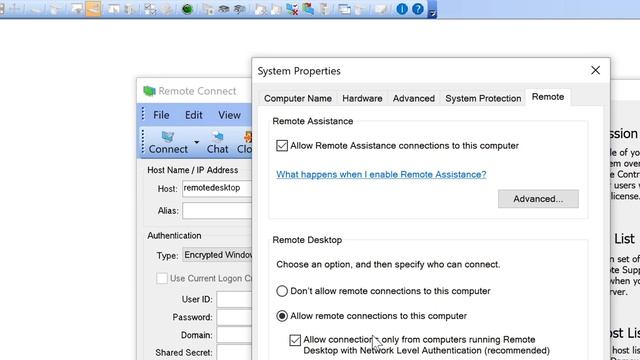Screen dimensions: 640x360
Task: Click the Shared Secret input field
Action: (234, 352)
